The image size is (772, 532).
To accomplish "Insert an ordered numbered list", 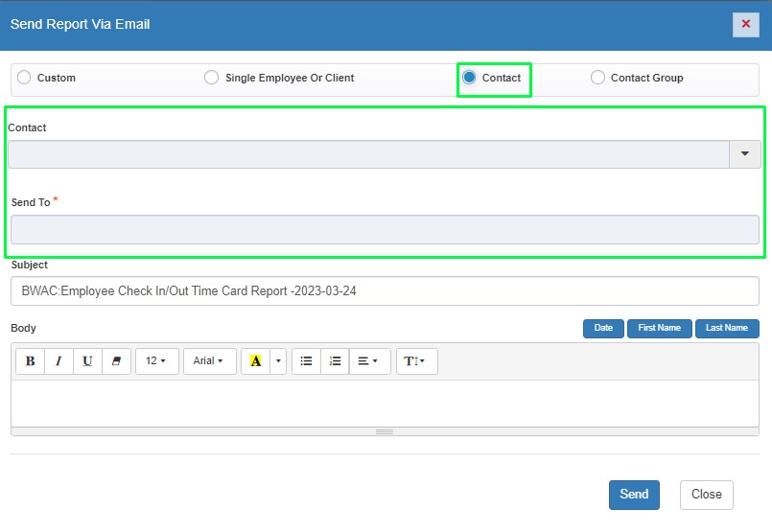I will click(x=335, y=361).
